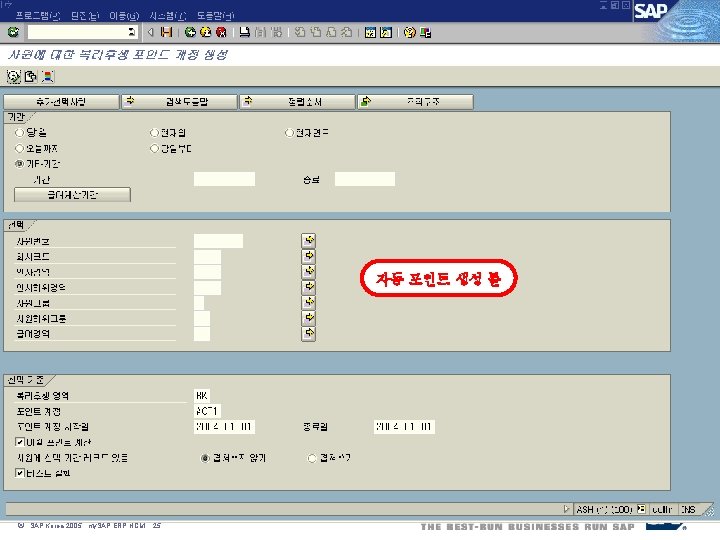Click the status bar system info icon

point(641,509)
